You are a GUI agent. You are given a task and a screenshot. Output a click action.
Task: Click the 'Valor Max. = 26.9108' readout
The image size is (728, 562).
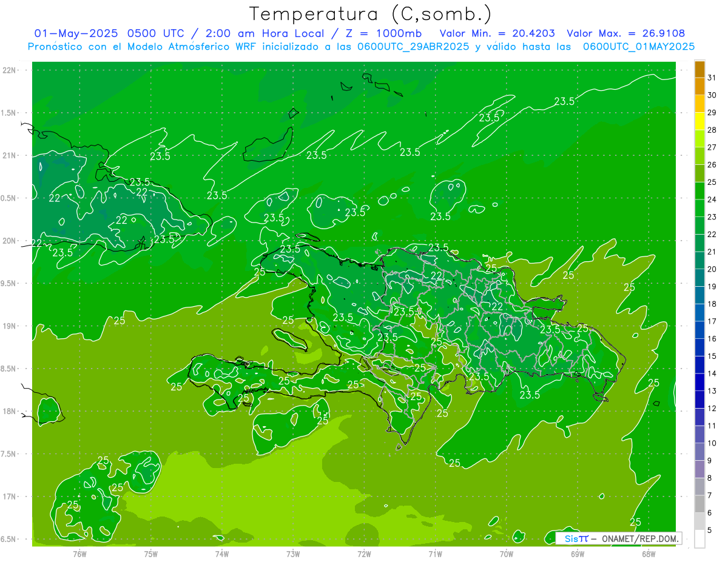pyautogui.click(x=626, y=33)
